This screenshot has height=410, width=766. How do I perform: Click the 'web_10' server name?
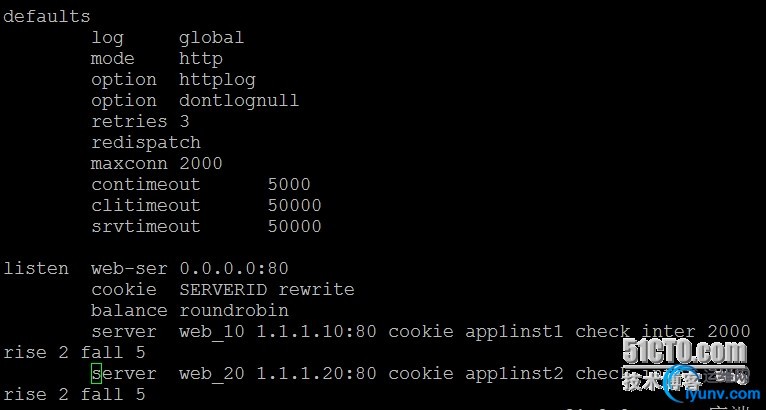click(x=212, y=332)
